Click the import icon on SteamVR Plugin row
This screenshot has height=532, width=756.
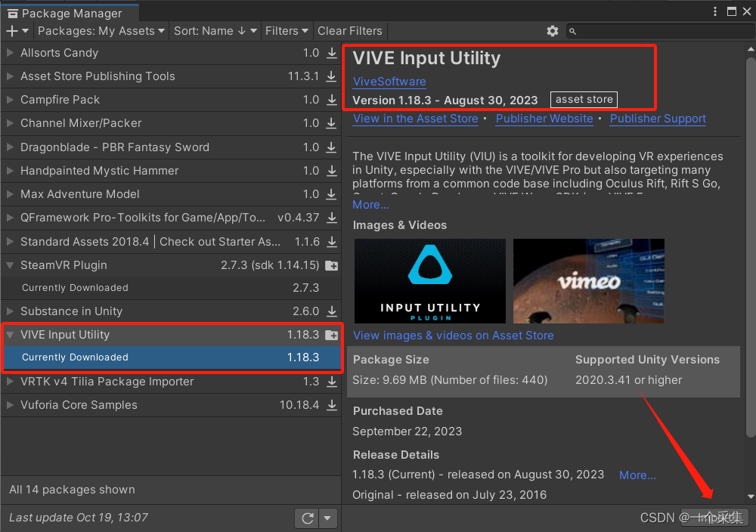tap(332, 265)
